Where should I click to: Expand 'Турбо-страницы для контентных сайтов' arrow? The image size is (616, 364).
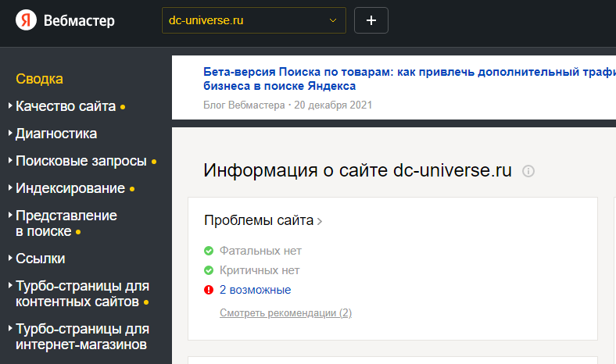(10, 285)
